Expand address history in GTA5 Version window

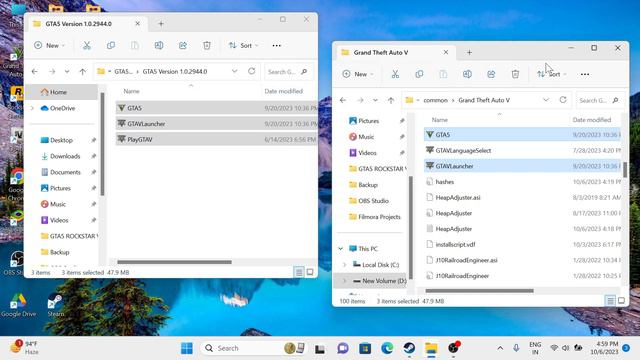coord(234,71)
